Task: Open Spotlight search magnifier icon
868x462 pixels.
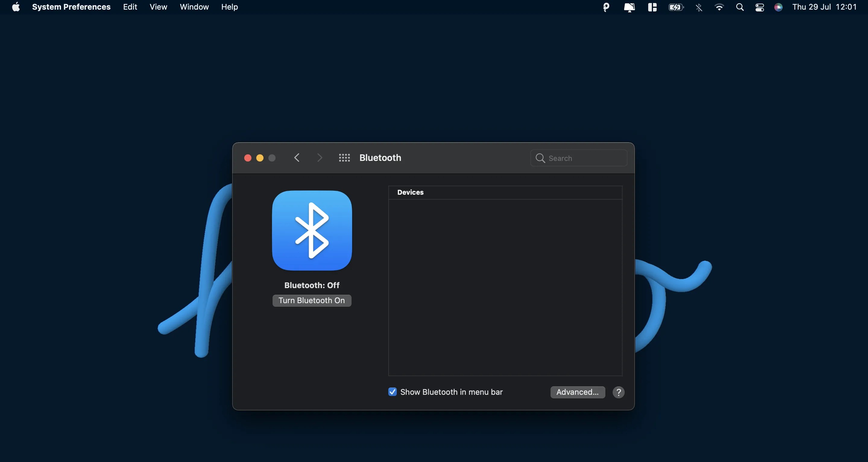Action: point(740,7)
